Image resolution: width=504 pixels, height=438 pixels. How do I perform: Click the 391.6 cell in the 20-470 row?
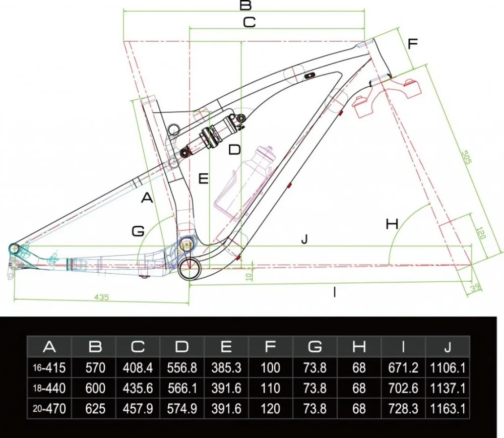(226, 409)
